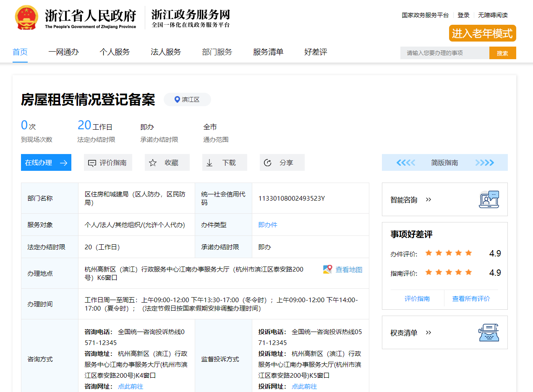Open the map icon beside 查看地图
This screenshot has width=533, height=392.
(x=327, y=269)
